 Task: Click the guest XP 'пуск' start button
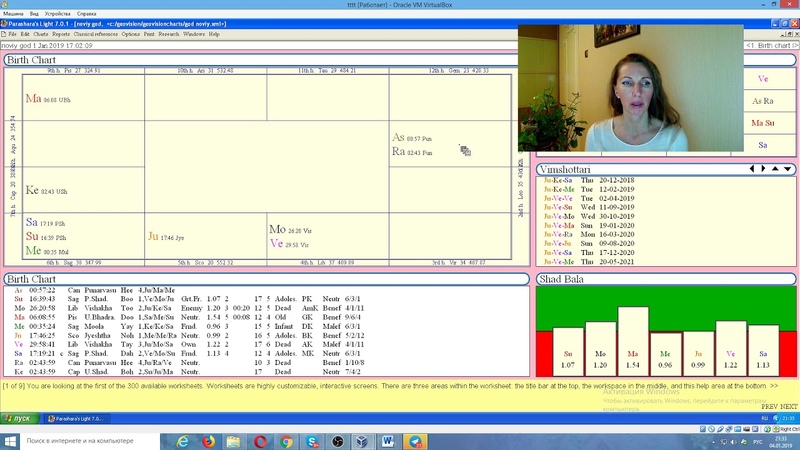click(x=19, y=418)
